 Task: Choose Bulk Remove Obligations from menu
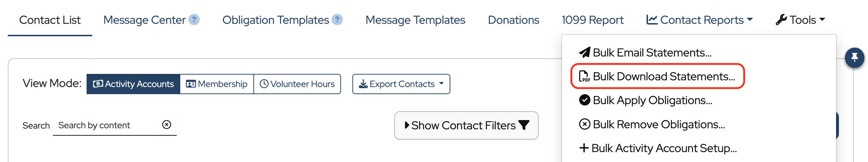pos(659,124)
